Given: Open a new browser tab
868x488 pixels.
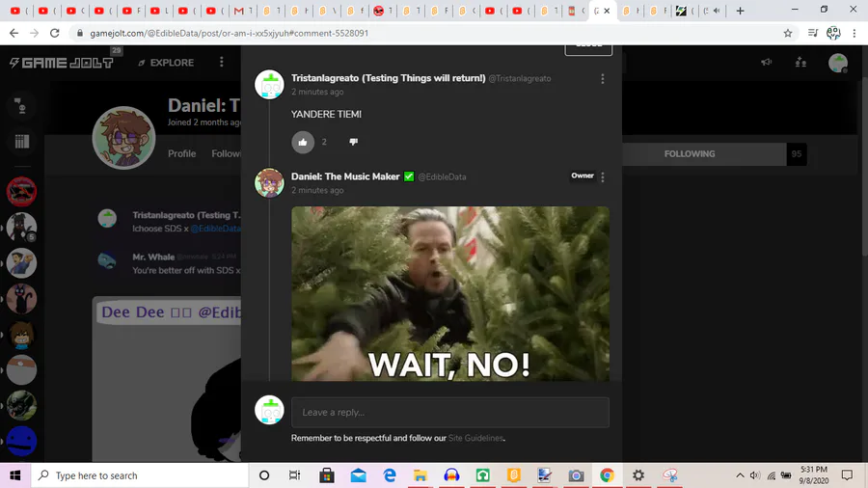Looking at the screenshot, I should [740, 11].
